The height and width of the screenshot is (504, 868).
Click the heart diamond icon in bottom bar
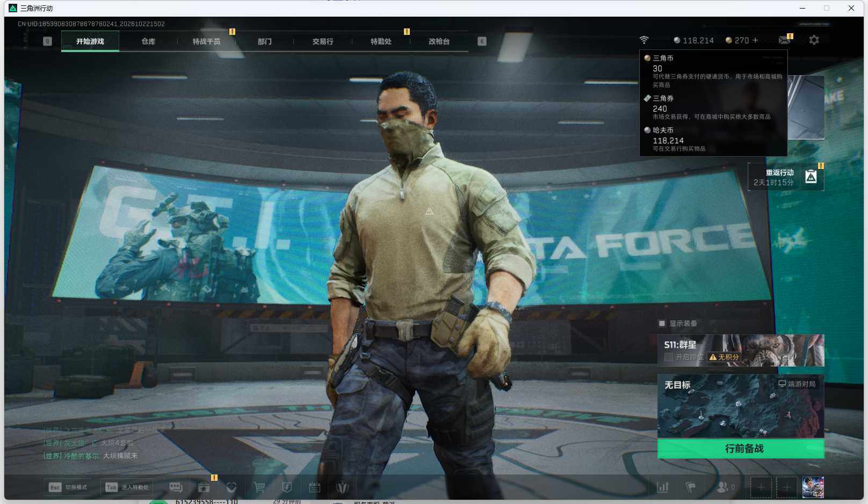click(232, 487)
